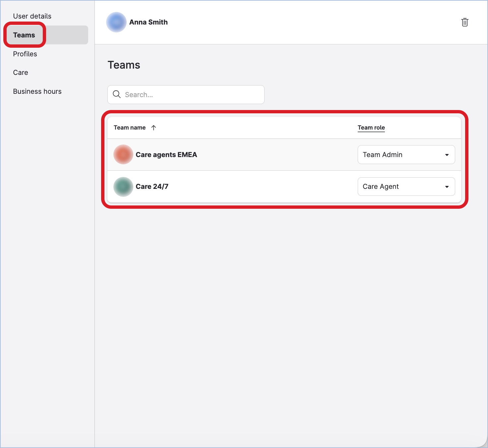This screenshot has height=448, width=488.
Task: Click the red Care agents EMEA avatar
Action: [123, 154]
